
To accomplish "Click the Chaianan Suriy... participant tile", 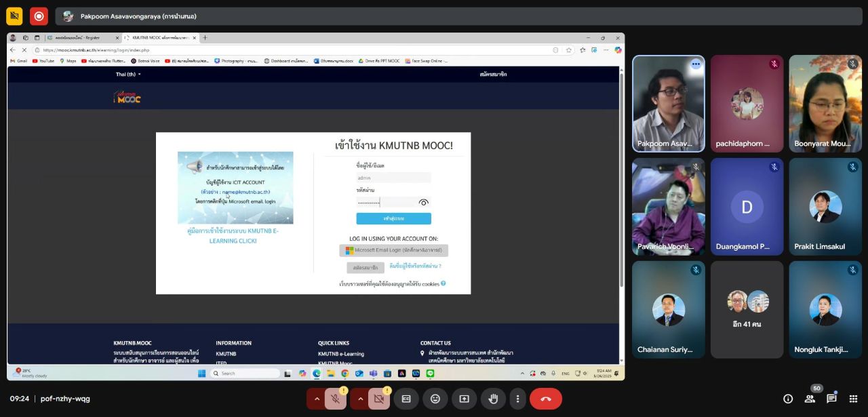I will coord(669,310).
